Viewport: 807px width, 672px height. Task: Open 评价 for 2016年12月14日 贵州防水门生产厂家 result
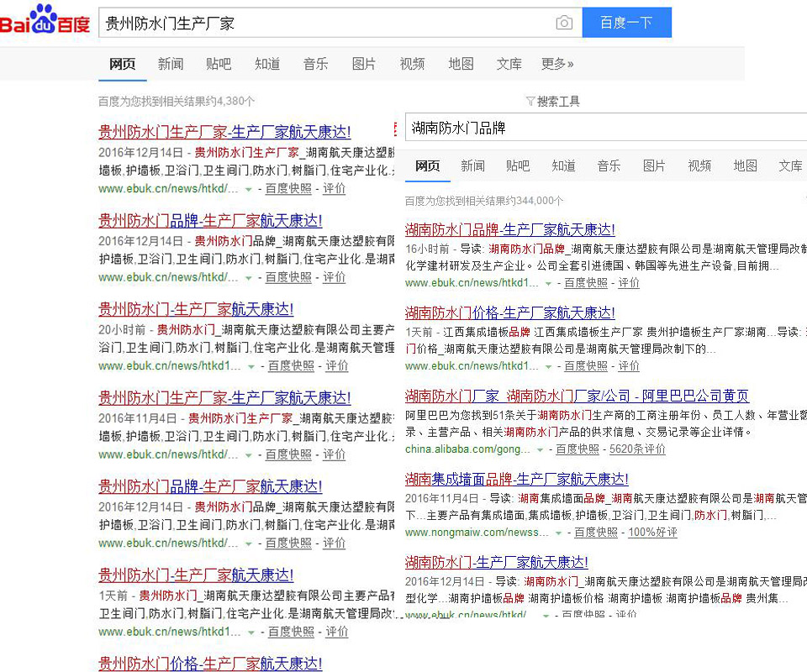click(x=335, y=188)
